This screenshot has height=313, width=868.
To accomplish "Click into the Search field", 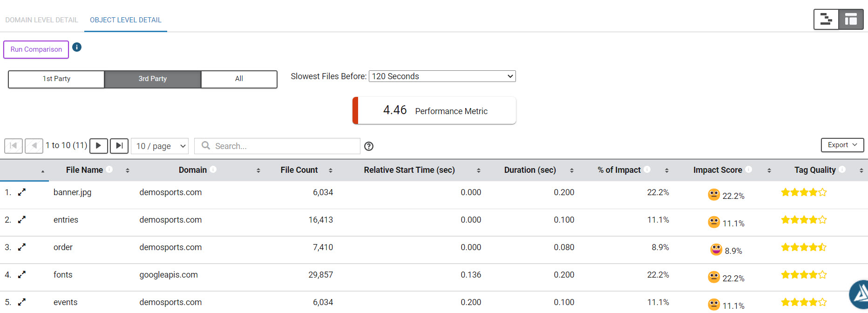I will point(284,146).
